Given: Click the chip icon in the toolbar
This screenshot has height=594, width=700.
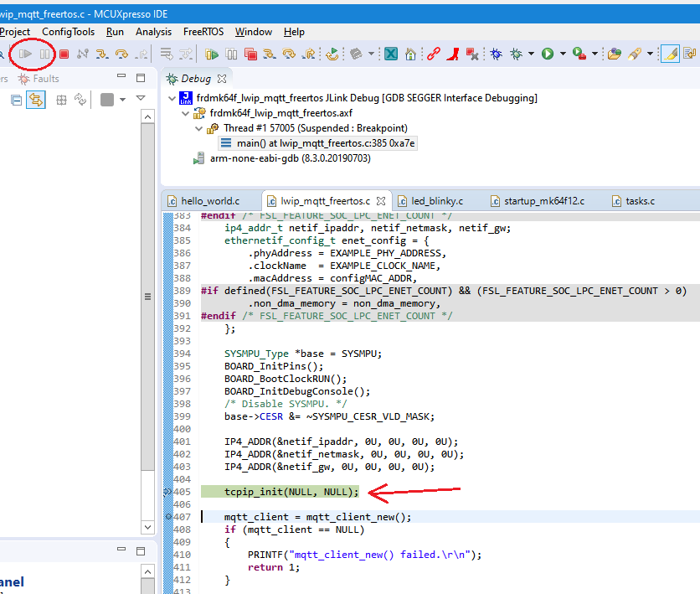Looking at the screenshot, I should [356, 54].
